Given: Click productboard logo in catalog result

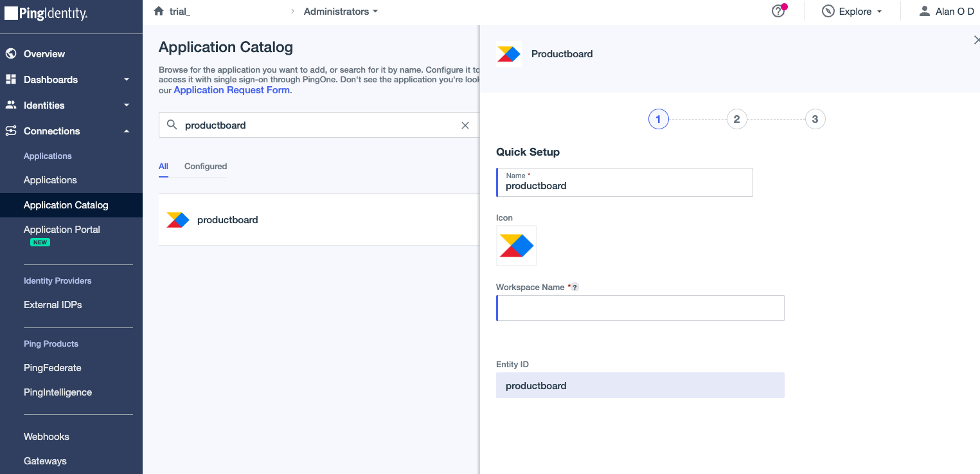Looking at the screenshot, I should pos(178,220).
